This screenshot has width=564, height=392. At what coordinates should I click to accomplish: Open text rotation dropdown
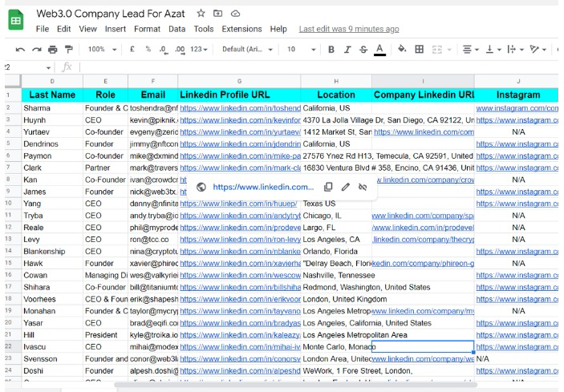point(538,49)
